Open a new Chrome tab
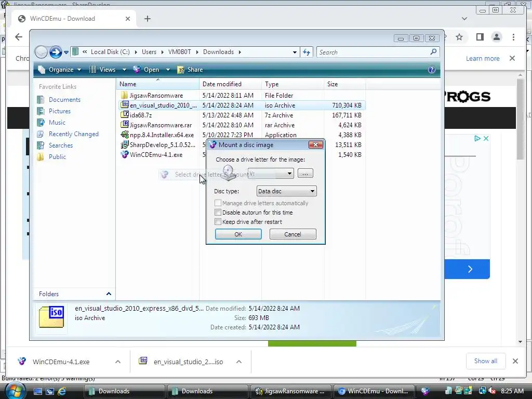 click(147, 19)
